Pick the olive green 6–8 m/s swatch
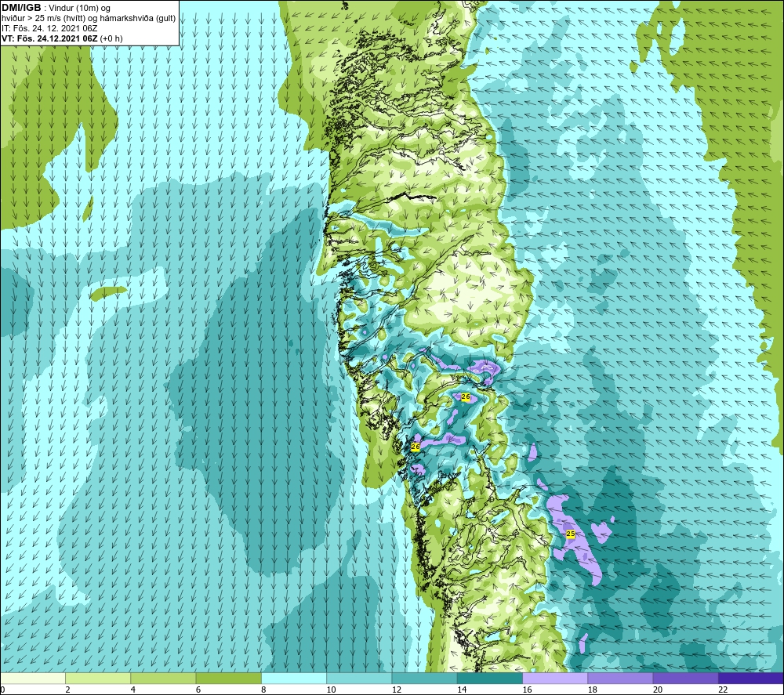 pos(228,679)
